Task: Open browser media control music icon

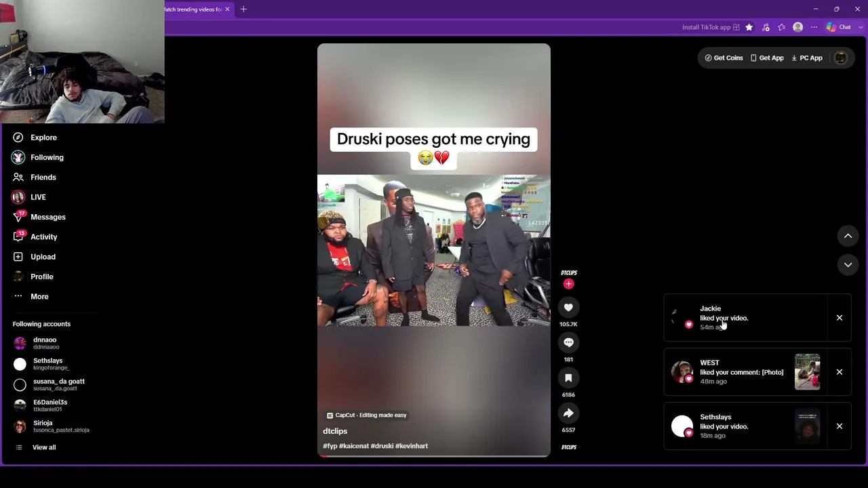Action: click(766, 27)
